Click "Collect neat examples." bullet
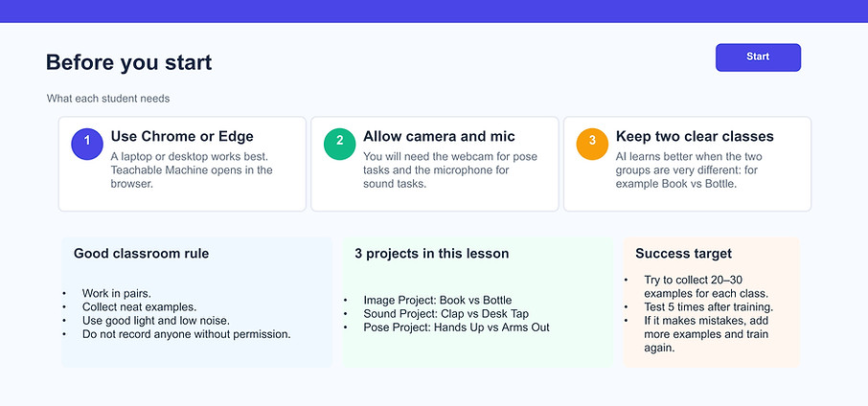Screen dimensions: 868x406 point(139,307)
